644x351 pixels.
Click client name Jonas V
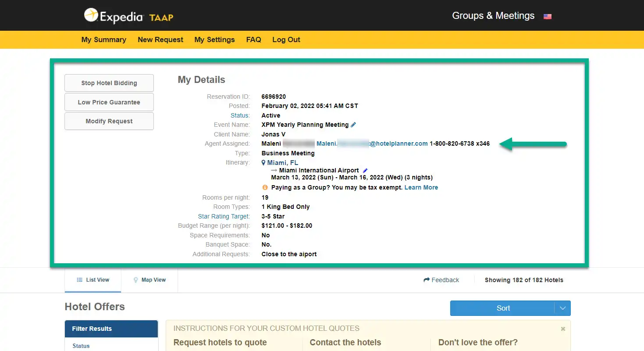click(274, 134)
